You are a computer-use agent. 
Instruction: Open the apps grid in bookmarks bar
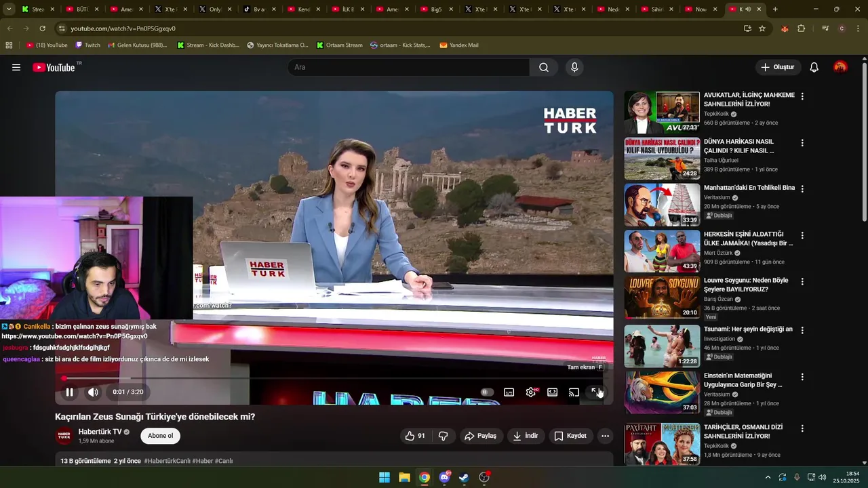click(x=9, y=45)
